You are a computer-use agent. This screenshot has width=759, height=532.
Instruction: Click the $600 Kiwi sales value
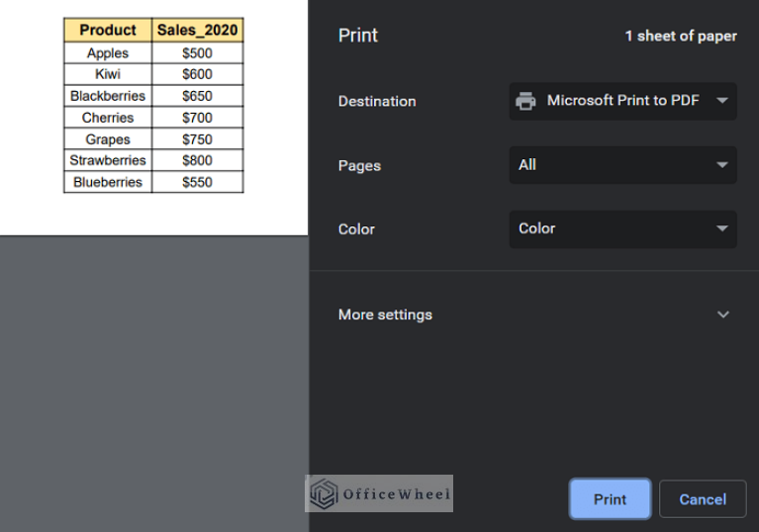pyautogui.click(x=197, y=74)
